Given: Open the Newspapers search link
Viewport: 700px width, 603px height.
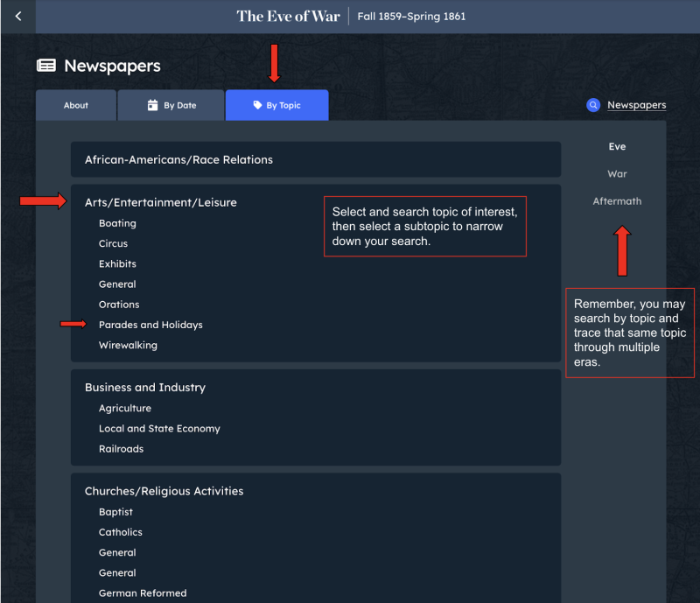Looking at the screenshot, I should (637, 105).
